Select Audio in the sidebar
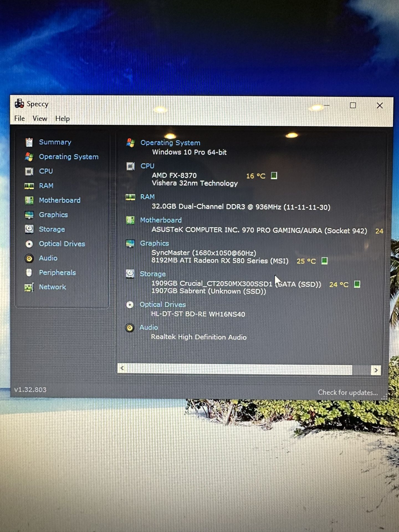Image resolution: width=399 pixels, height=532 pixels. pos(48,258)
